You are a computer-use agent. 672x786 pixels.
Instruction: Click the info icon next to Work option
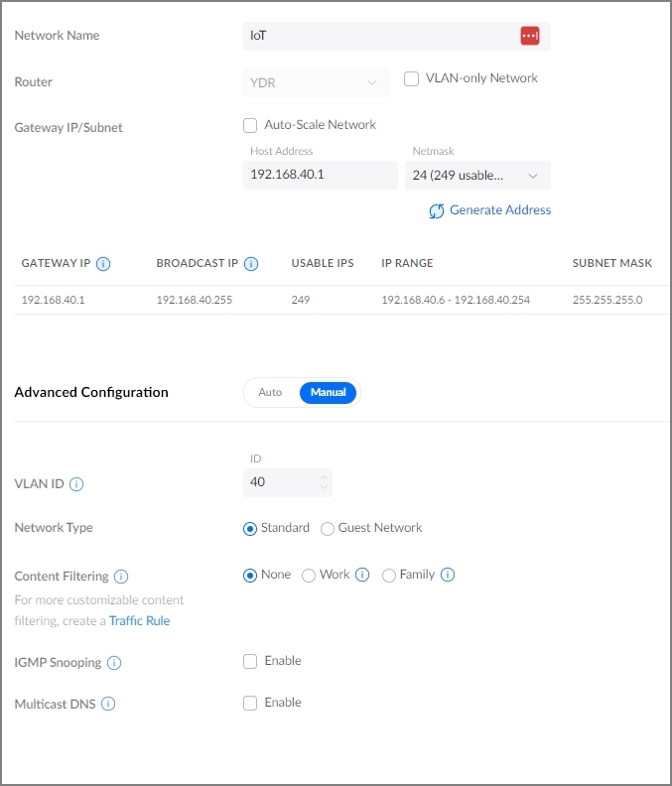tap(362, 575)
